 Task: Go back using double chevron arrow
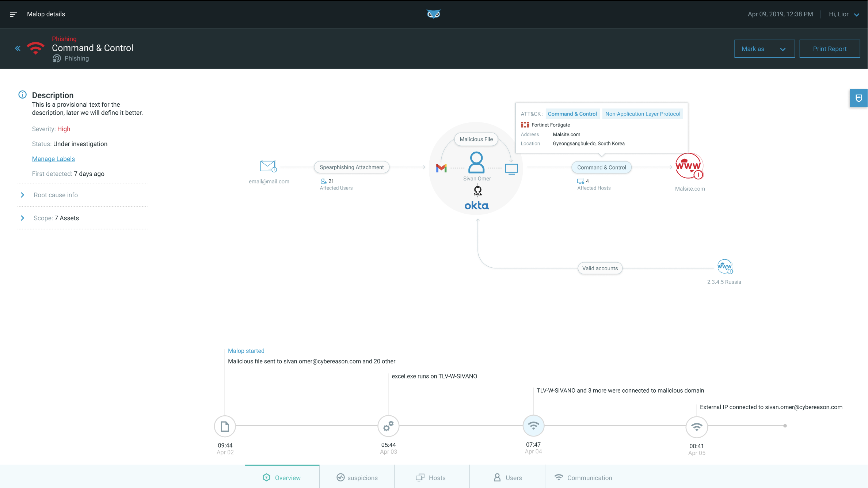pos(18,48)
